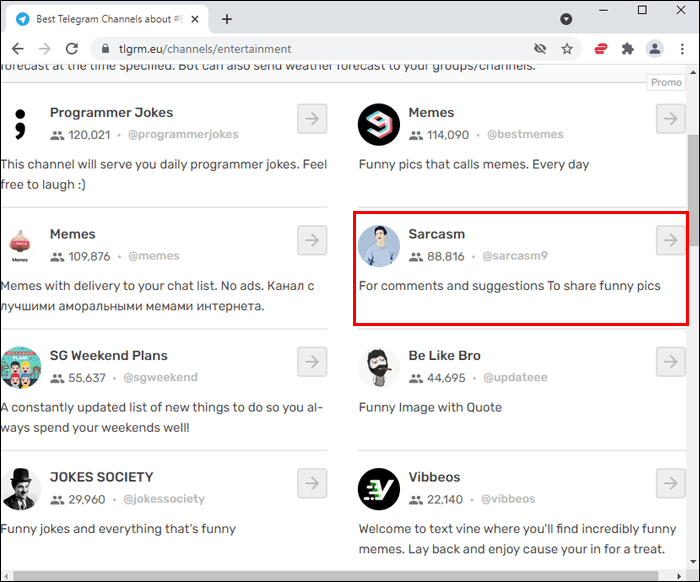Click the tab search dropdown circle

[566, 19]
